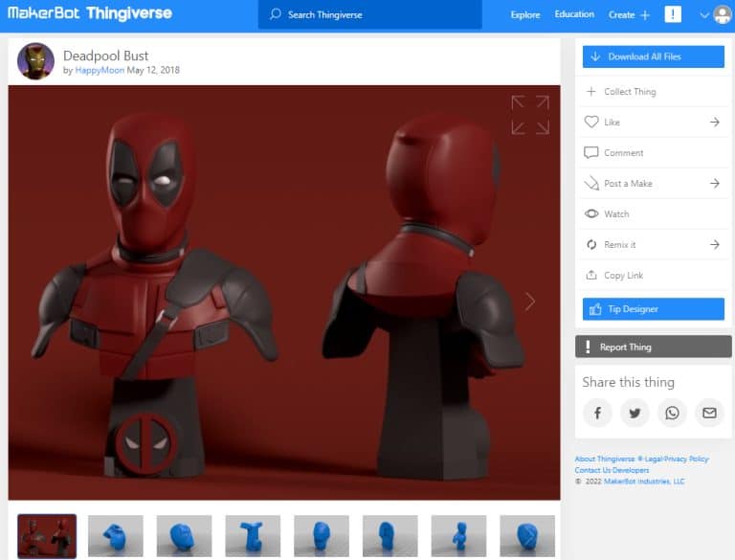Screen dimensions: 735x560
Task: Click the search magnifier icon
Action: coord(276,14)
